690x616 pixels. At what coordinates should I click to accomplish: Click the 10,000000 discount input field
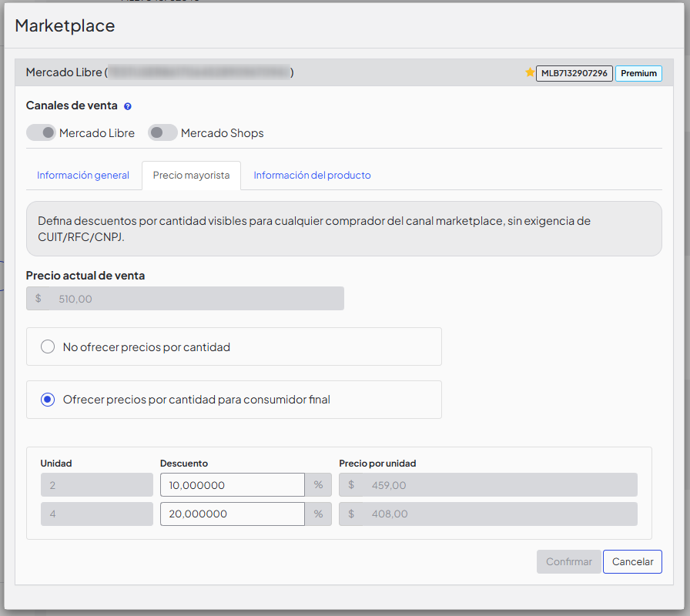233,485
